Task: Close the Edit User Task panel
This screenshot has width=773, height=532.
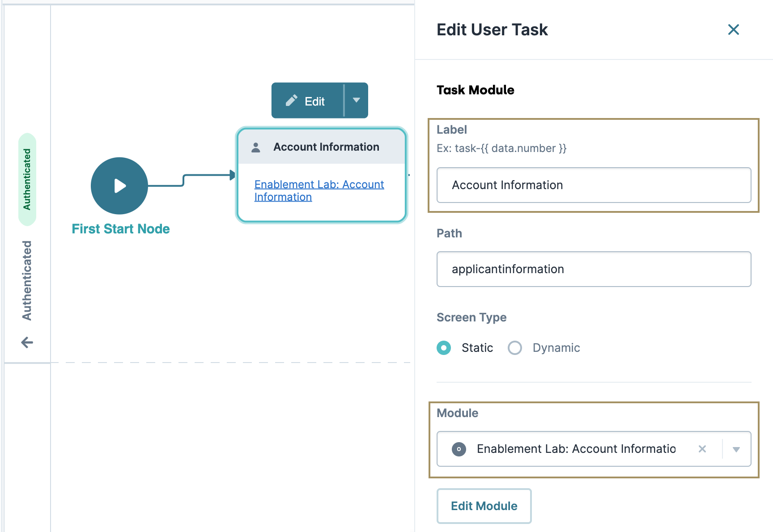Action: pyautogui.click(x=734, y=30)
